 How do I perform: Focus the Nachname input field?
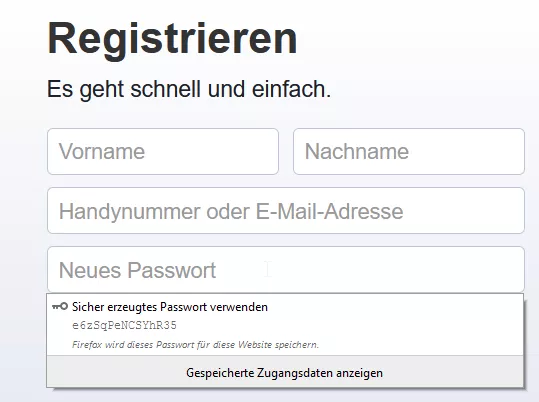coord(409,151)
